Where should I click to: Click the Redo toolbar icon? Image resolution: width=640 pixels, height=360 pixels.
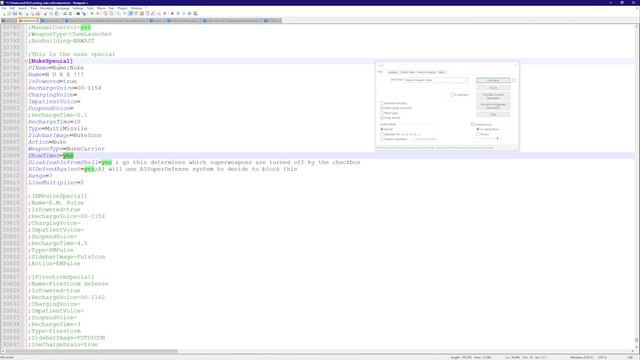click(70, 13)
